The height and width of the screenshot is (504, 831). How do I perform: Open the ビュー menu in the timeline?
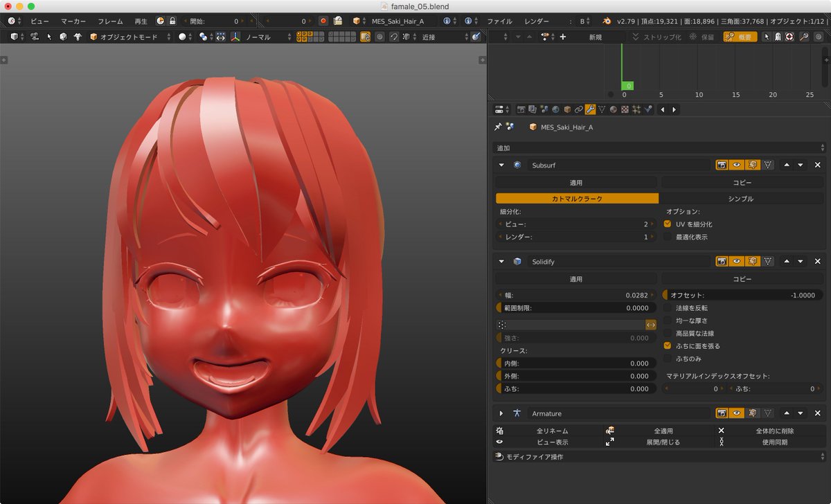click(39, 21)
